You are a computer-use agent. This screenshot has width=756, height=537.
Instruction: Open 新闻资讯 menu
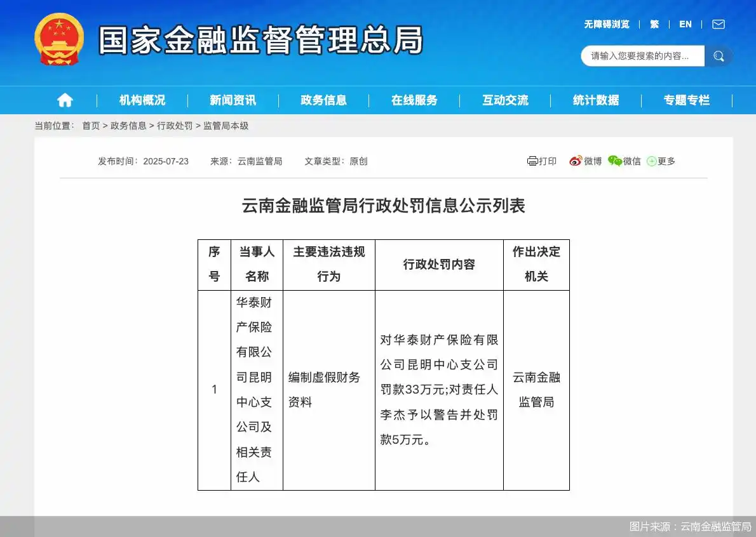tap(233, 100)
